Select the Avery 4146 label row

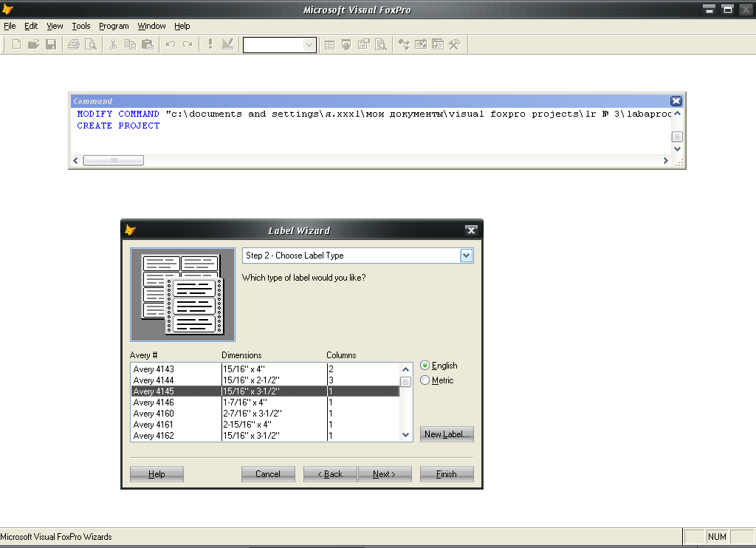pos(265,403)
